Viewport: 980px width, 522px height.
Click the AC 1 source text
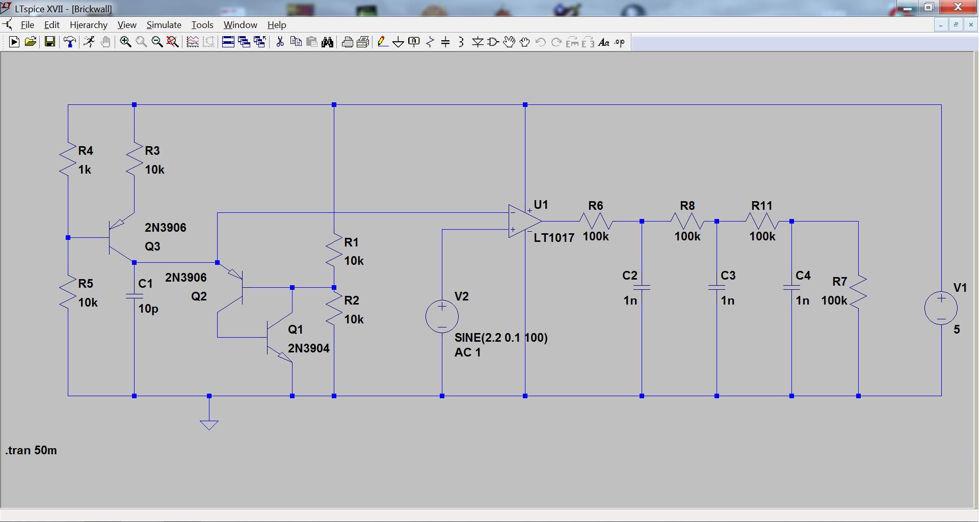coord(467,352)
